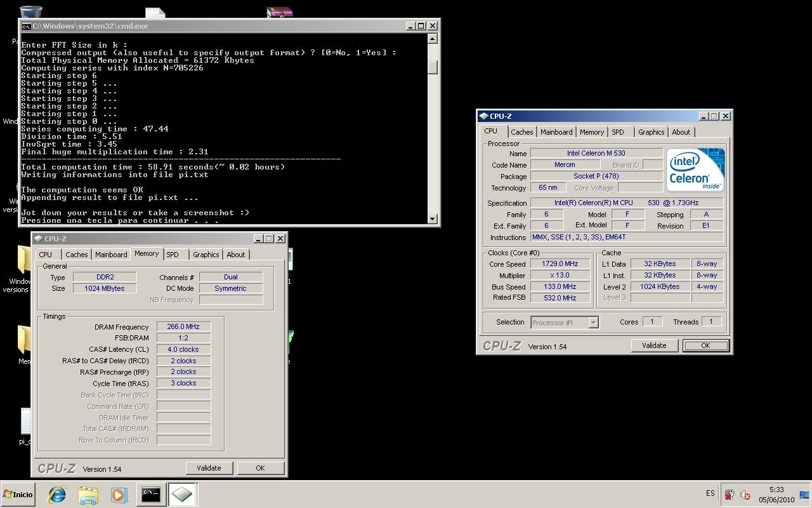
Task: Click the Code Name 'Merom' value
Action: (565, 164)
